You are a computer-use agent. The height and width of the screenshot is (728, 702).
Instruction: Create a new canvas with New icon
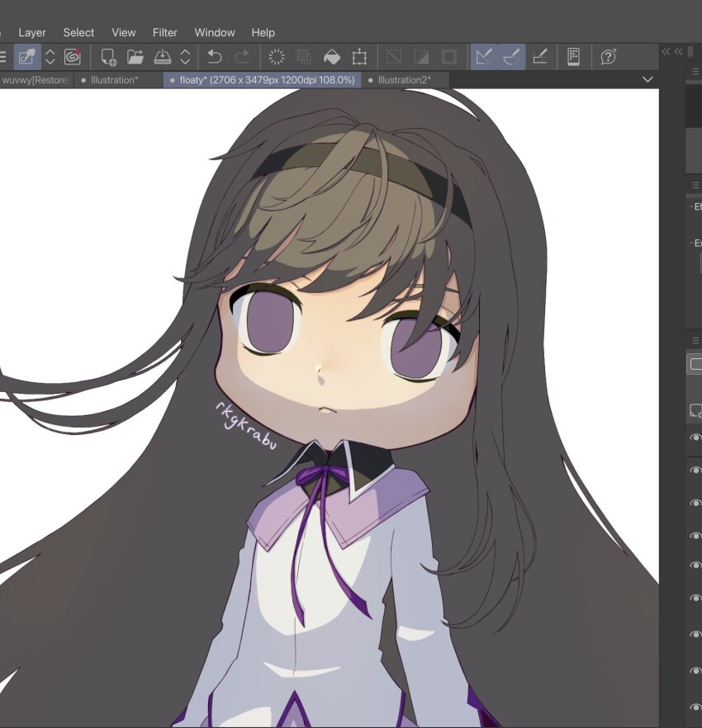(x=108, y=57)
